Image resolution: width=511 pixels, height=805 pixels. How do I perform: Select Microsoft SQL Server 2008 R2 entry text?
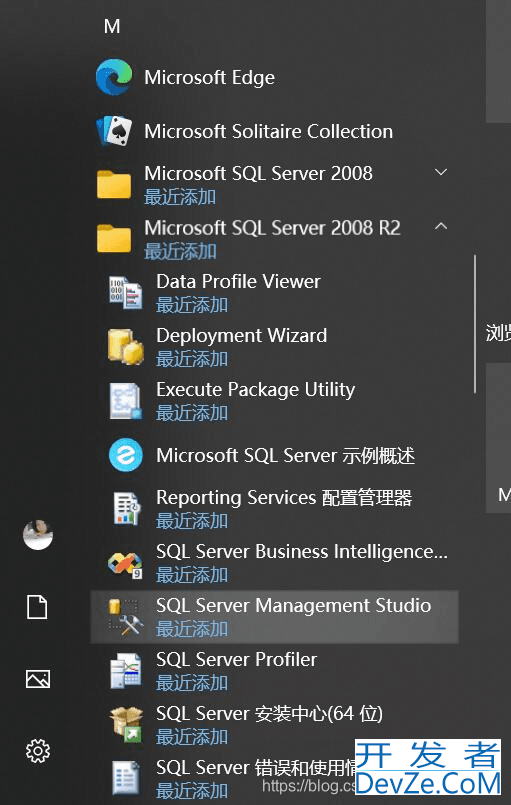click(272, 227)
